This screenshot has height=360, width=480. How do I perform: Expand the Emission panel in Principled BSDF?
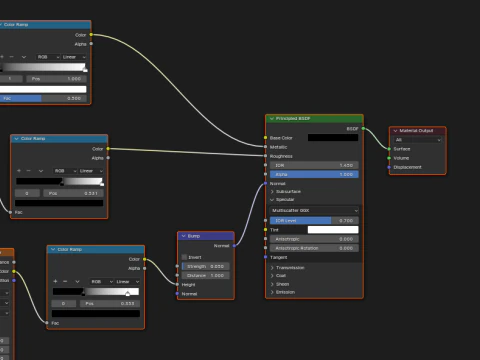(x=272, y=292)
